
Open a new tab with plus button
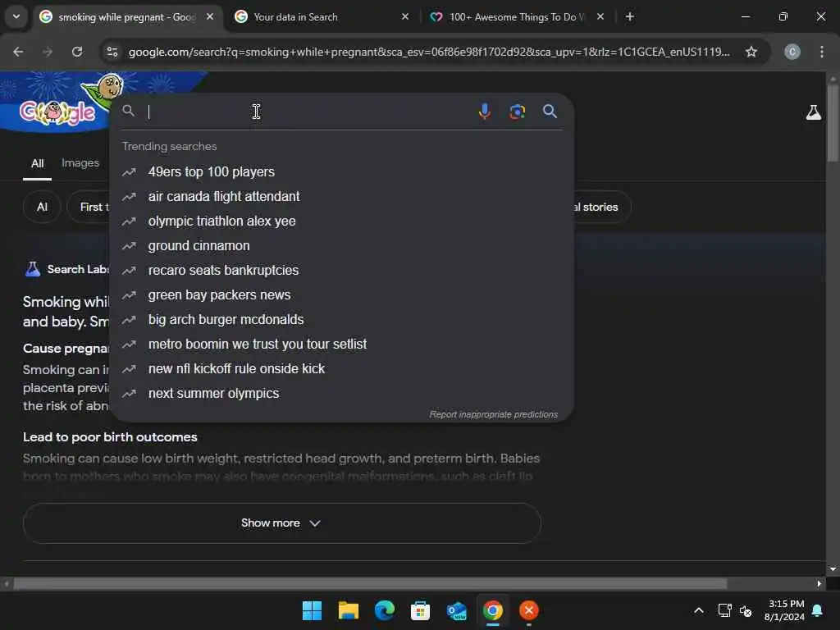630,16
